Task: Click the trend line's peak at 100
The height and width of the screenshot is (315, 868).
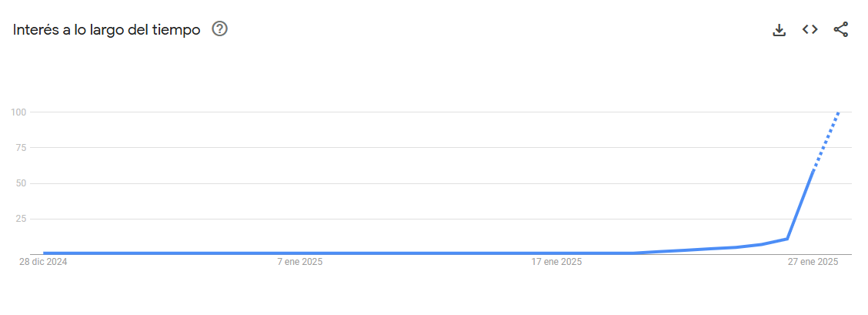Action: point(838,113)
